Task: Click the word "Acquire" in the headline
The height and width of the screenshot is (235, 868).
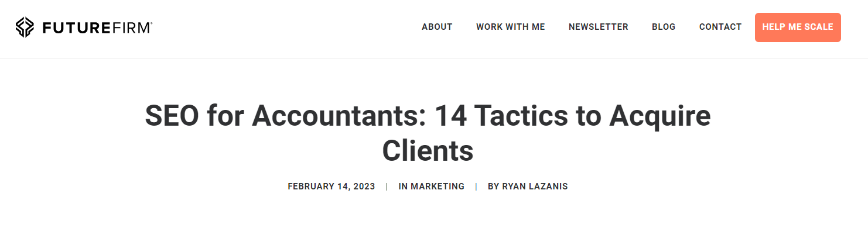Action: (659, 116)
